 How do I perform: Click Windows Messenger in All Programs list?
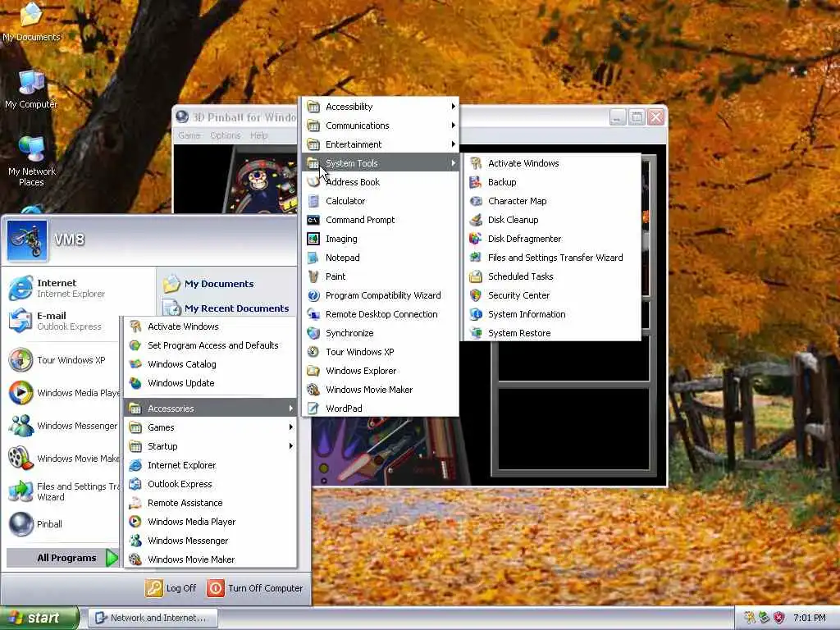[210, 541]
